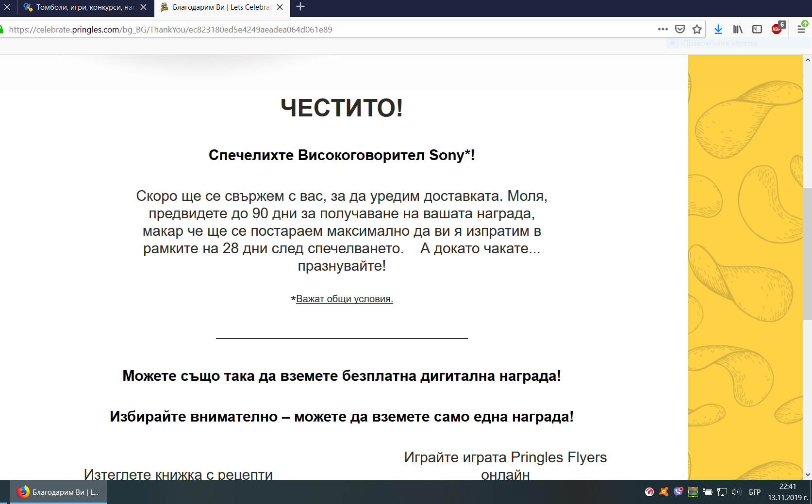This screenshot has height=504, width=812.
Task: Open page actions three-dots menu
Action: pos(663,29)
